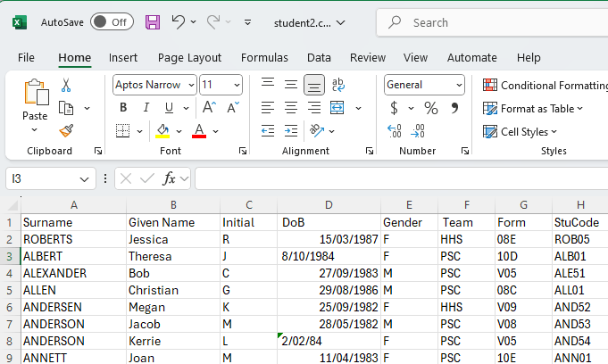Apply Comma Style
This screenshot has height=364, width=608.
[x=454, y=107]
